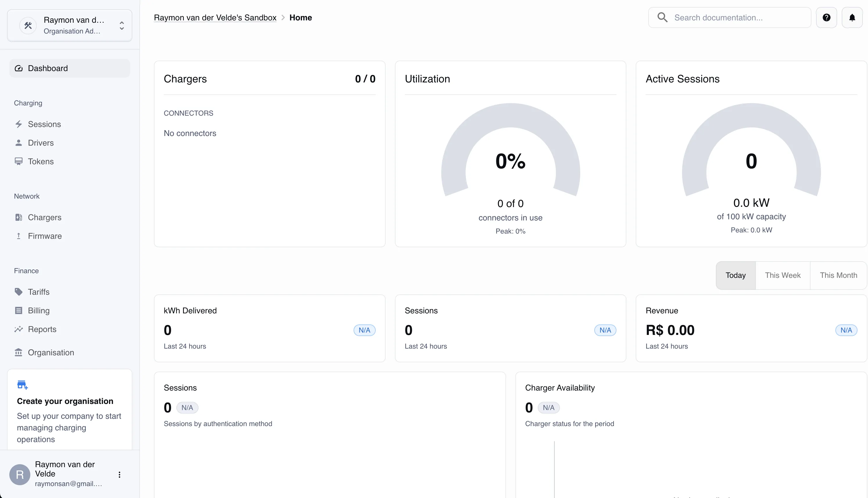
Task: Click the Reports chart icon
Action: click(x=18, y=329)
